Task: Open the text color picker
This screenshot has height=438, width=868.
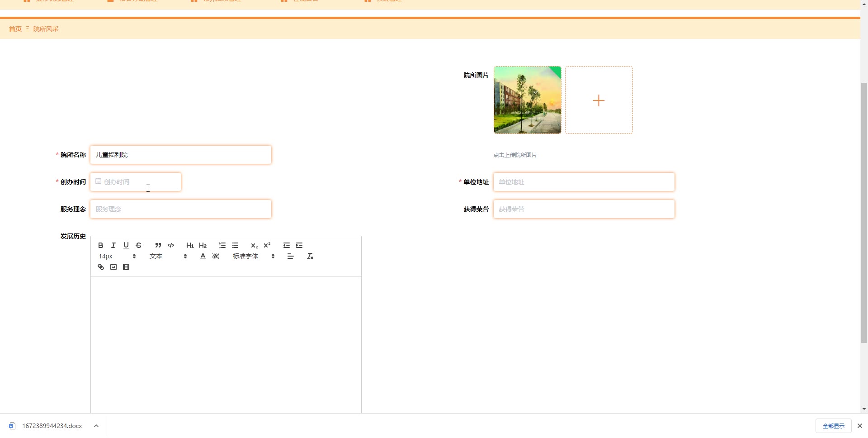Action: click(x=203, y=256)
